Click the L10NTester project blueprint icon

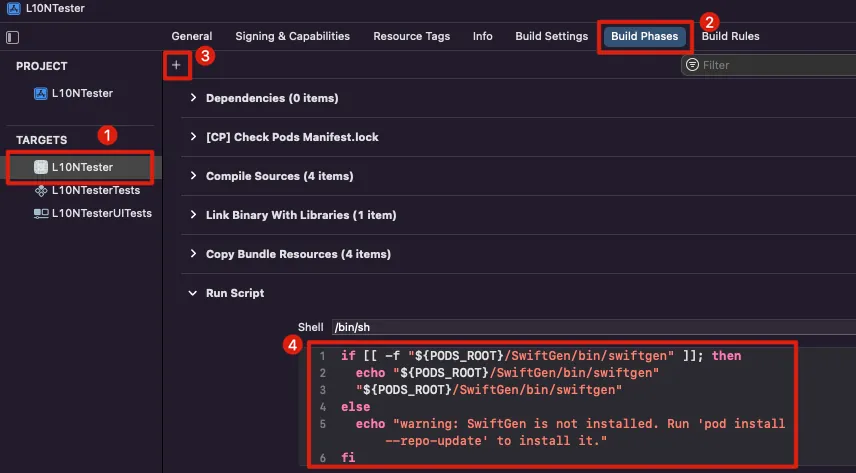(41, 93)
